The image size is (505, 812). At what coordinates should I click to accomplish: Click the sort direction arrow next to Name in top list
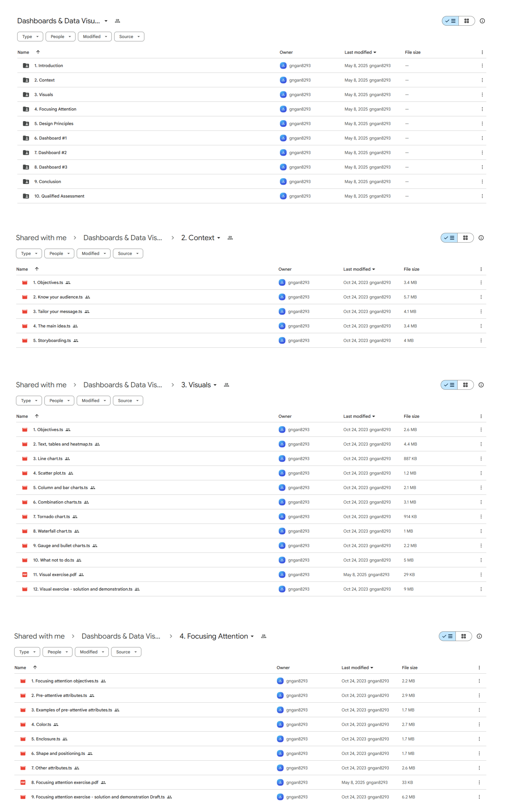click(x=38, y=52)
